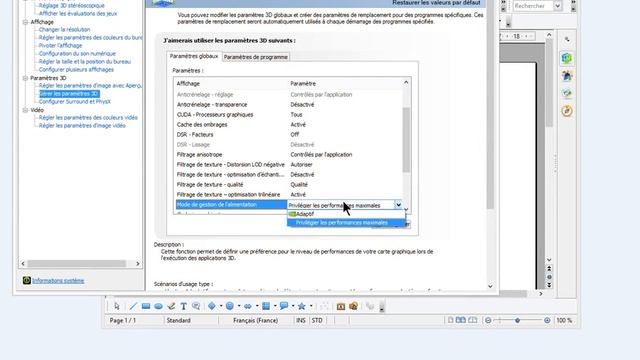Insert a blue Callout shape

[x=284, y=306]
